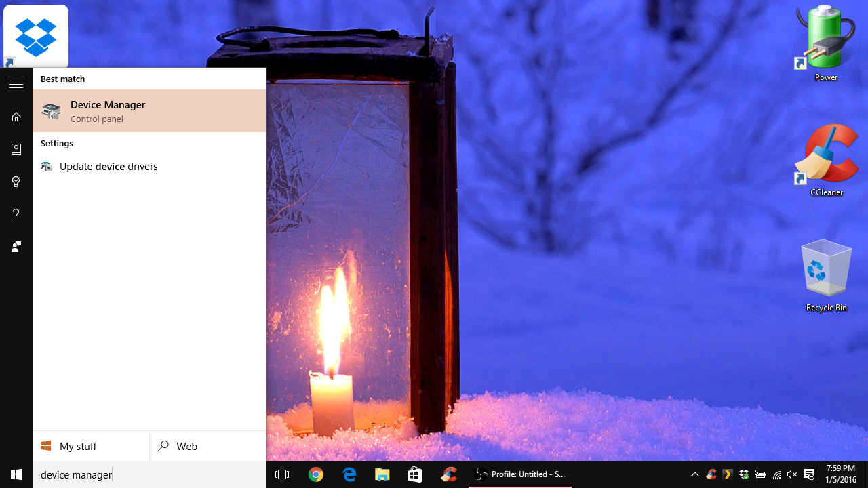Open the Feedback icon in sidebar
The width and height of the screenshot is (868, 488).
(16, 247)
